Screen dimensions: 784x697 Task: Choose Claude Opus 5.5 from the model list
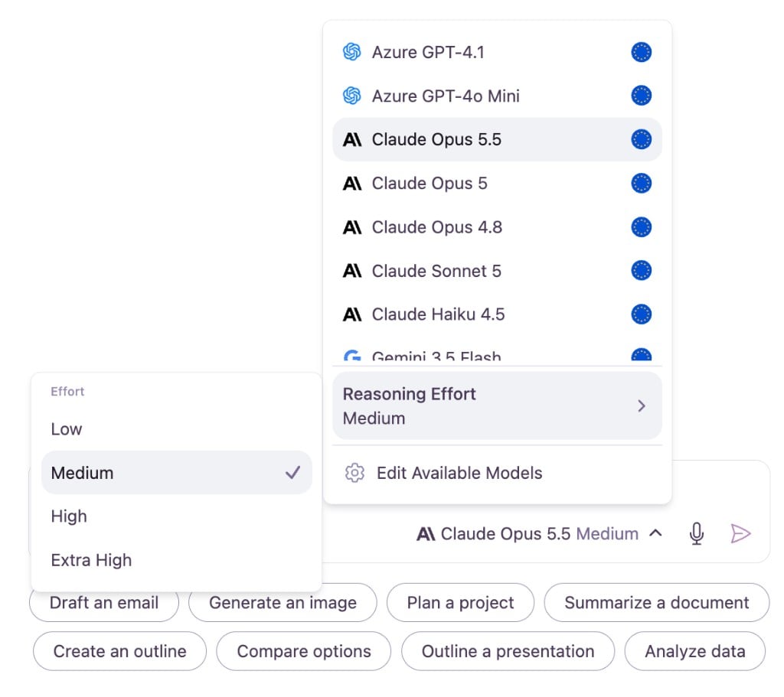(497, 139)
